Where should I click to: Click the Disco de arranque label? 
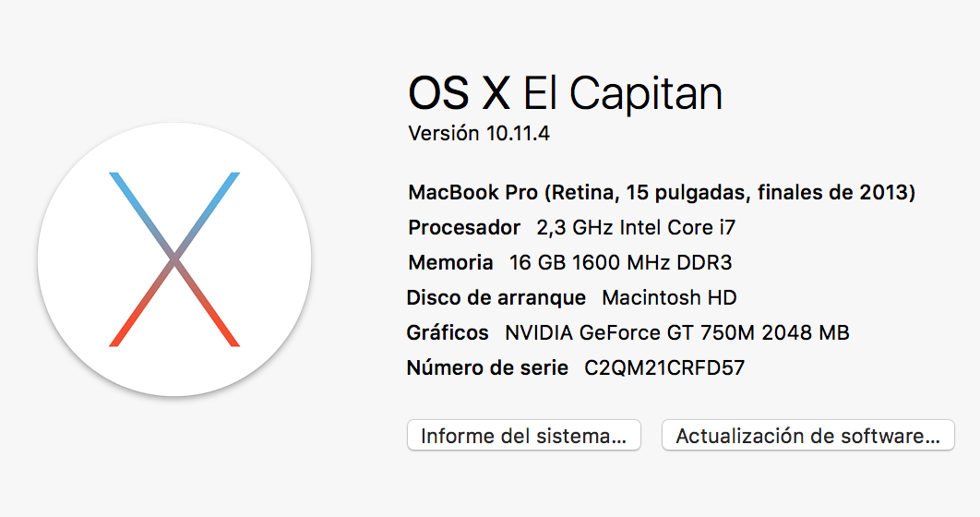tap(496, 298)
